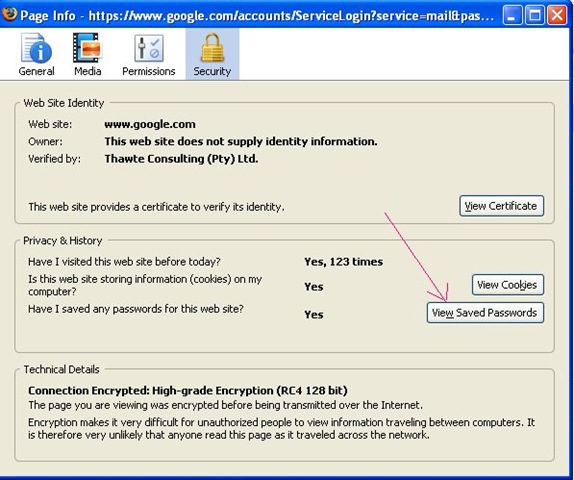Click the View Certificate button

point(501,206)
